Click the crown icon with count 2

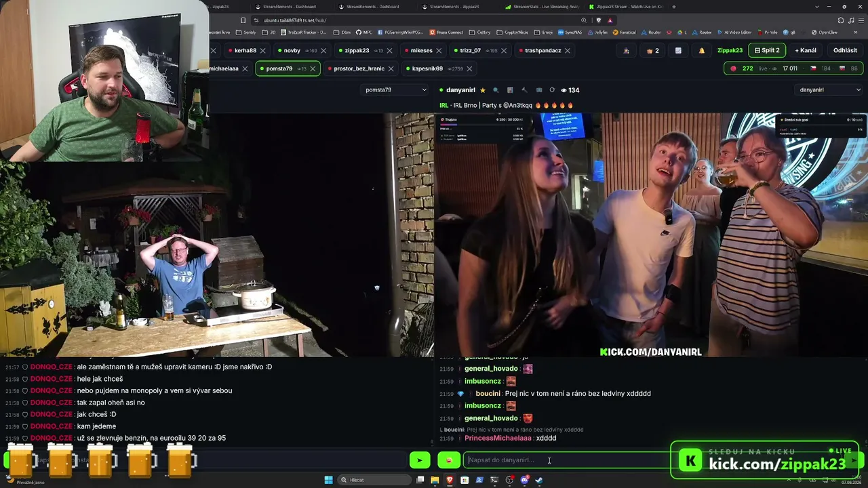click(653, 51)
